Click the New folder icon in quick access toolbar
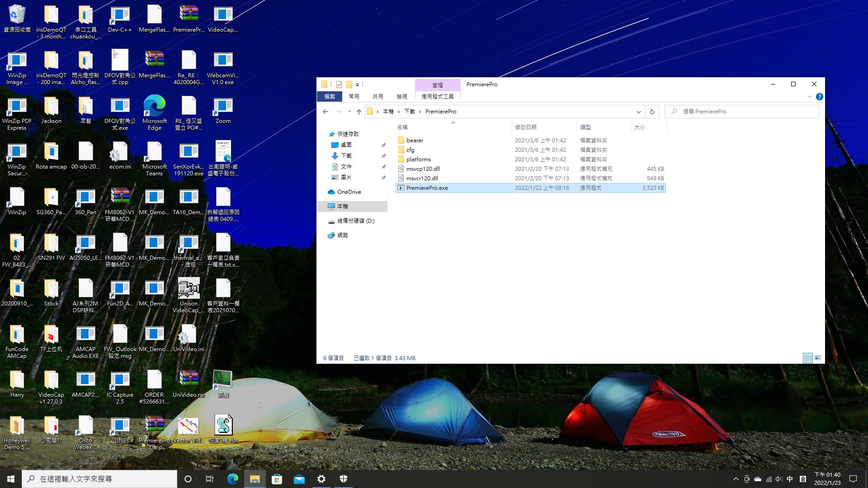This screenshot has width=868, height=488. (349, 84)
